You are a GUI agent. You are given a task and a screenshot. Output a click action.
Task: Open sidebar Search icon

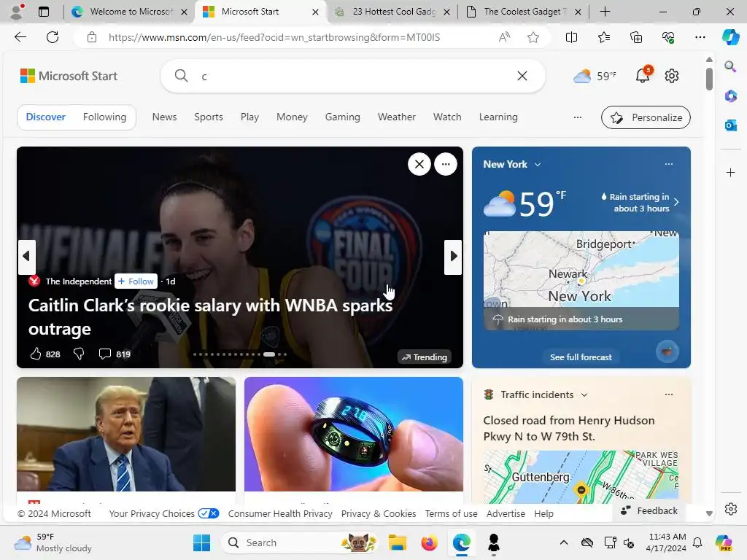(x=730, y=66)
